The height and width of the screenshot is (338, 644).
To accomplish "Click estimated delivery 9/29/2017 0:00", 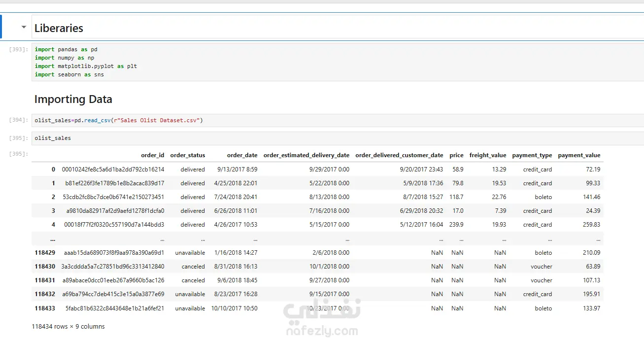I will [330, 169].
